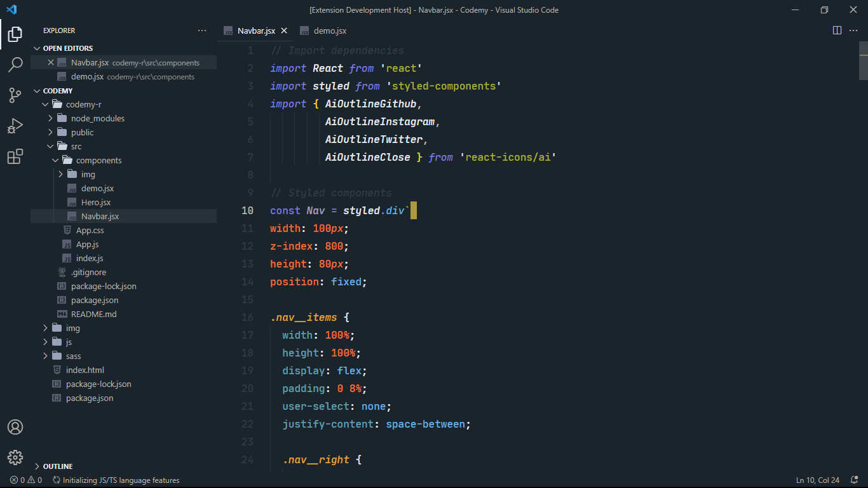Open Hero.jsx file
This screenshot has width=868, height=488.
pos(123,202)
